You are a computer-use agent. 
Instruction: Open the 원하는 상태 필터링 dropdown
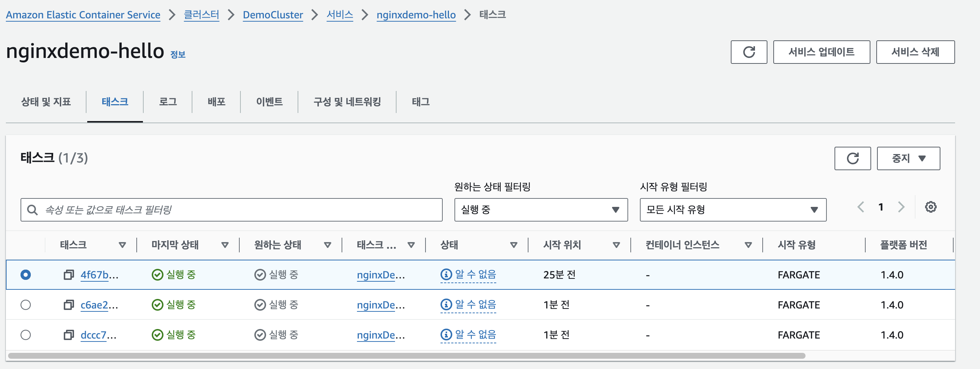tap(540, 210)
